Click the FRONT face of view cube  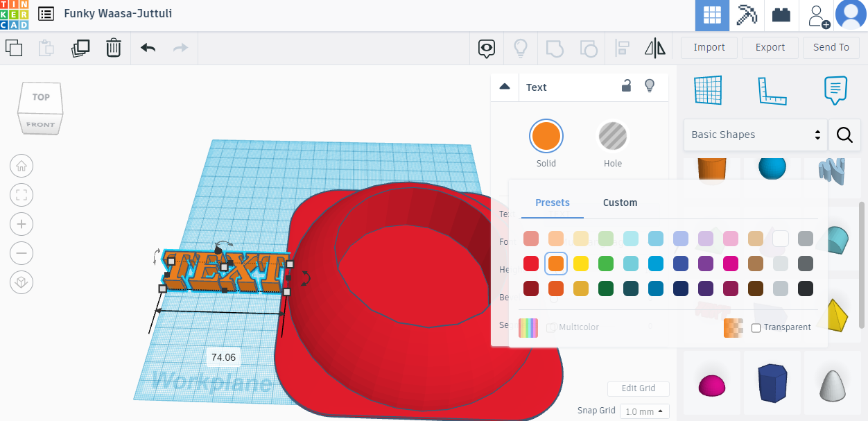click(x=40, y=125)
